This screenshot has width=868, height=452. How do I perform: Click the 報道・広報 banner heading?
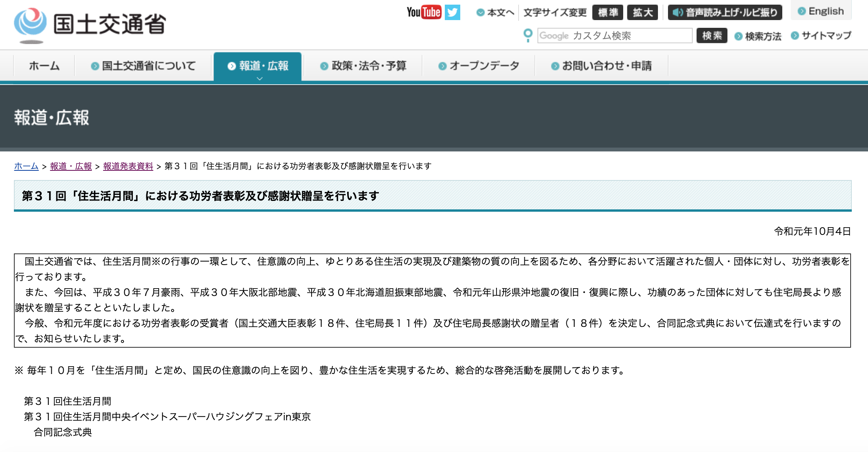[52, 117]
